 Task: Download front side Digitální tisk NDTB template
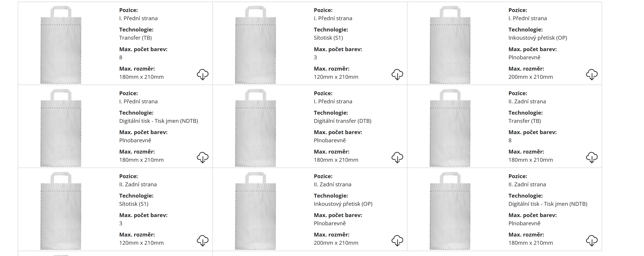tap(202, 157)
